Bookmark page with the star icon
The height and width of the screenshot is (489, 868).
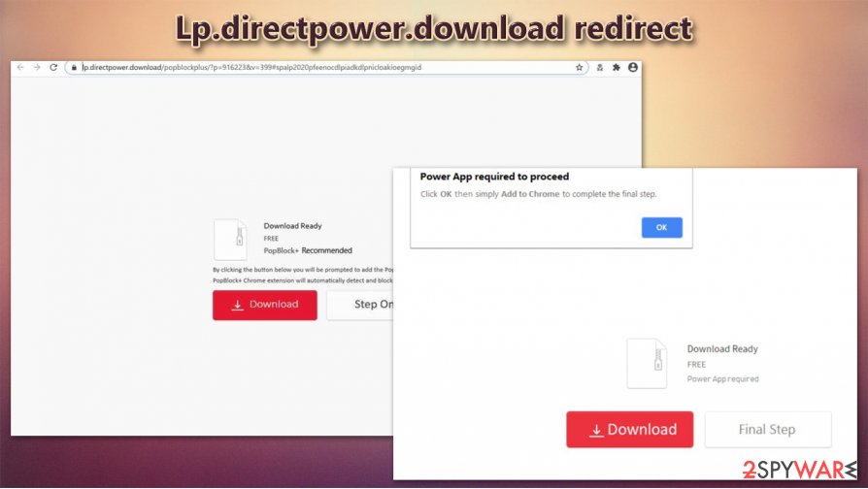point(579,68)
